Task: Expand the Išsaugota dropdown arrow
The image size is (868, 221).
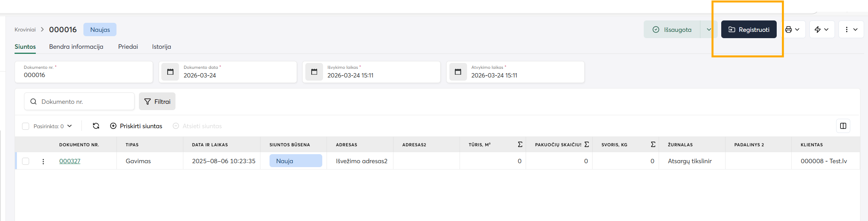Action: pos(709,29)
